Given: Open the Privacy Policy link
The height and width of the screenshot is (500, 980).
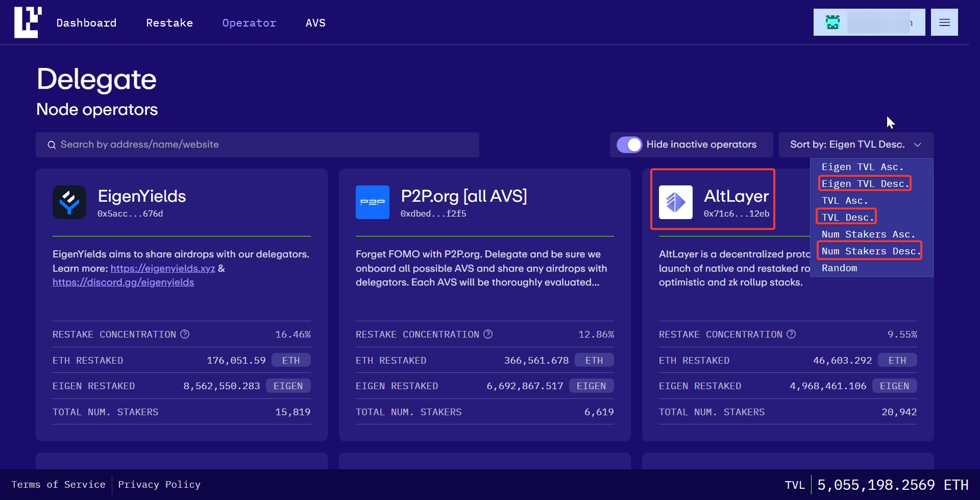Looking at the screenshot, I should coord(159,484).
